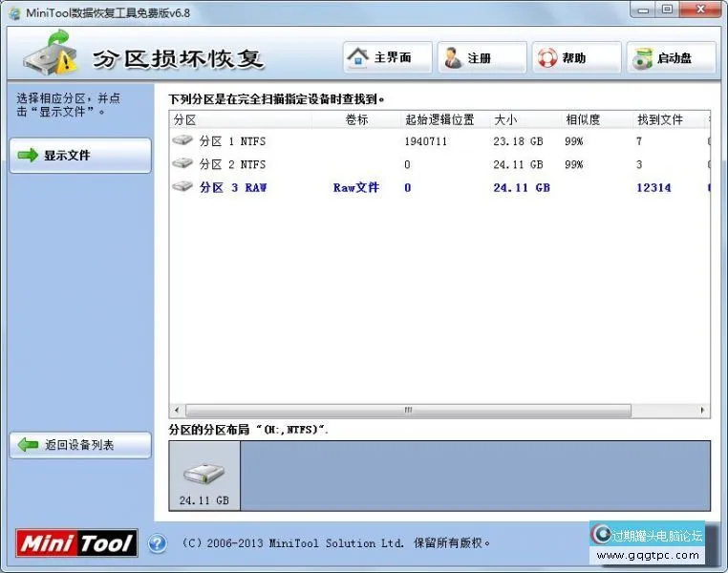The height and width of the screenshot is (573, 728).
Task: Click the house icon on 主界面
Action: [x=358, y=57]
